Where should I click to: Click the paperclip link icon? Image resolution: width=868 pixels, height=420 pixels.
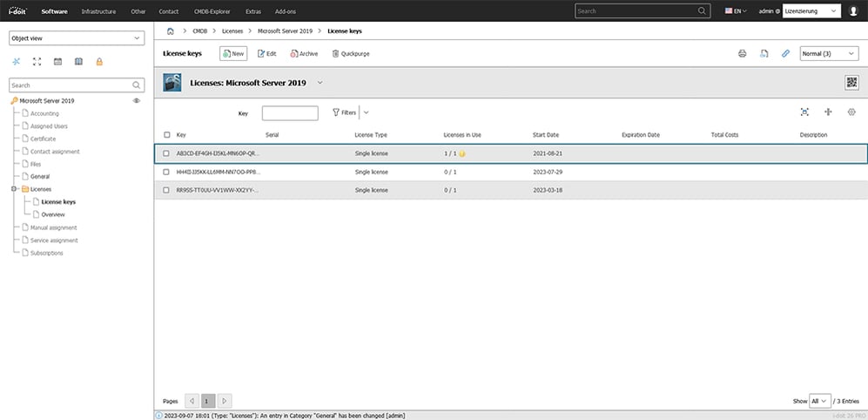click(x=785, y=54)
